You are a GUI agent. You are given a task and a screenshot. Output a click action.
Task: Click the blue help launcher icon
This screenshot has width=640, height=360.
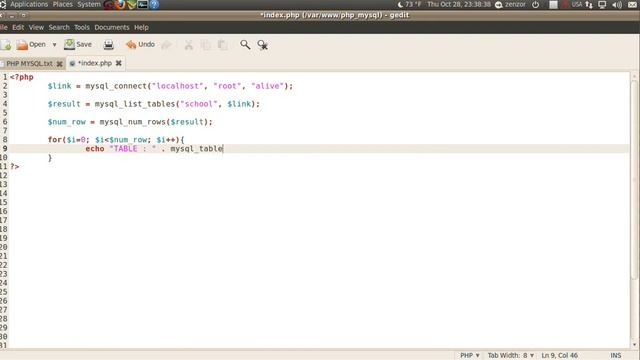[154, 4]
